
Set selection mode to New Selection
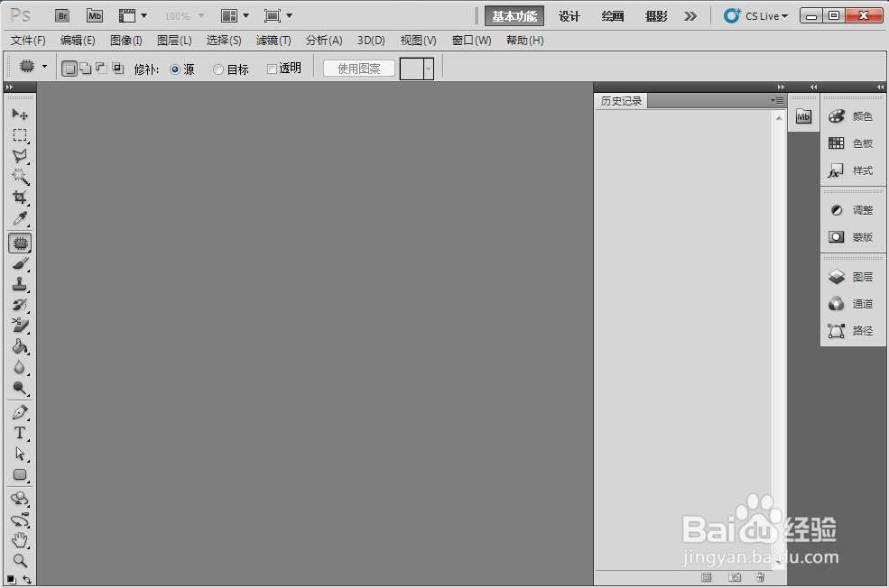69,69
